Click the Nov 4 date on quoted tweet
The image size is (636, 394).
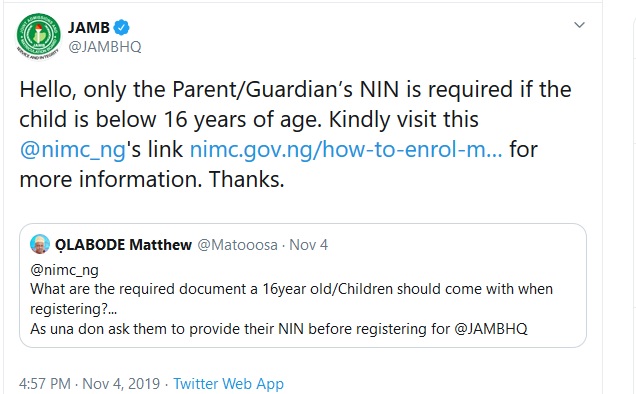(x=308, y=245)
